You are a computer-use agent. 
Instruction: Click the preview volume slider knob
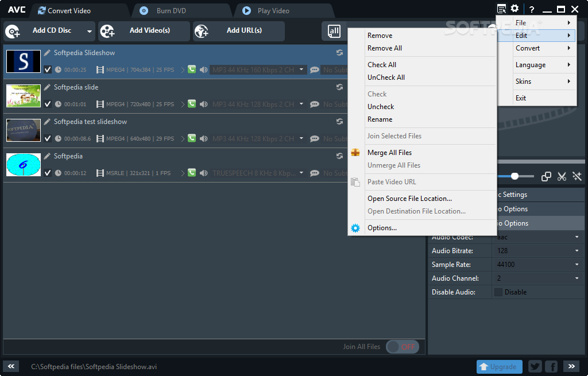(x=515, y=176)
